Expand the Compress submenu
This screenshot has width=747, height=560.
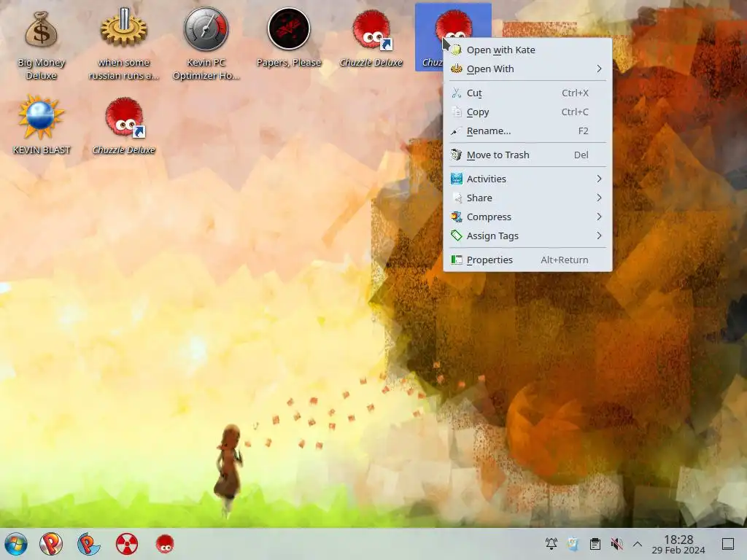point(527,217)
